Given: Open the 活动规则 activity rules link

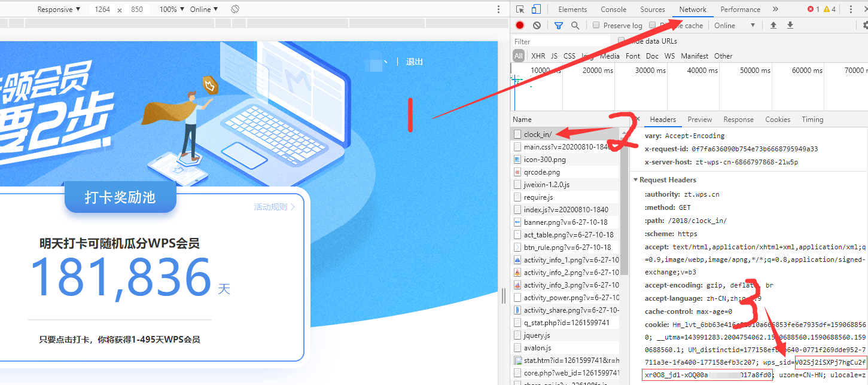Looking at the screenshot, I should coord(274,207).
